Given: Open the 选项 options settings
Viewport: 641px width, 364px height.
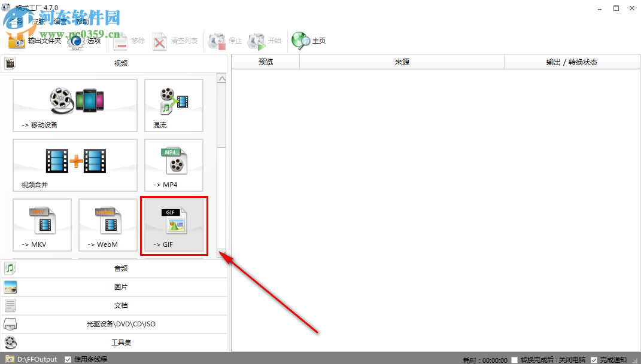Looking at the screenshot, I should (x=84, y=41).
